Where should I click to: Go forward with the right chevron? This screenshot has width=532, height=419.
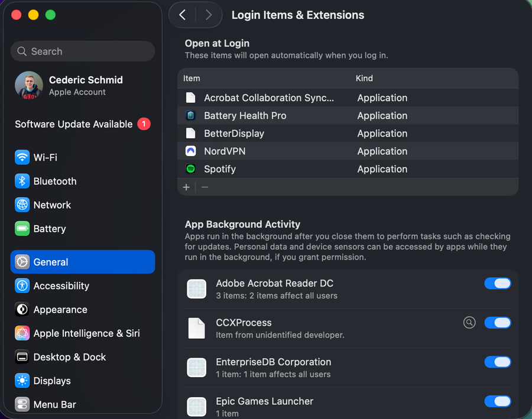(209, 15)
